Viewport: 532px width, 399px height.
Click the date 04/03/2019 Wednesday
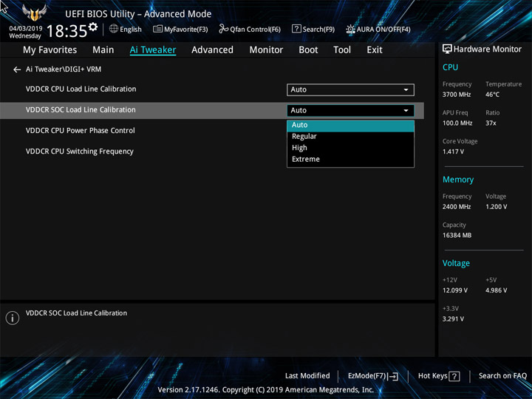[25, 33]
